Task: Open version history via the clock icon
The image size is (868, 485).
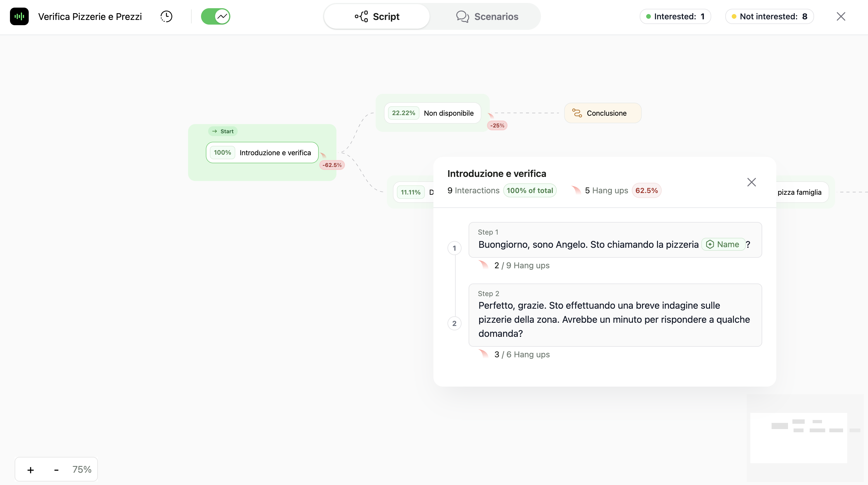Action: click(x=166, y=16)
